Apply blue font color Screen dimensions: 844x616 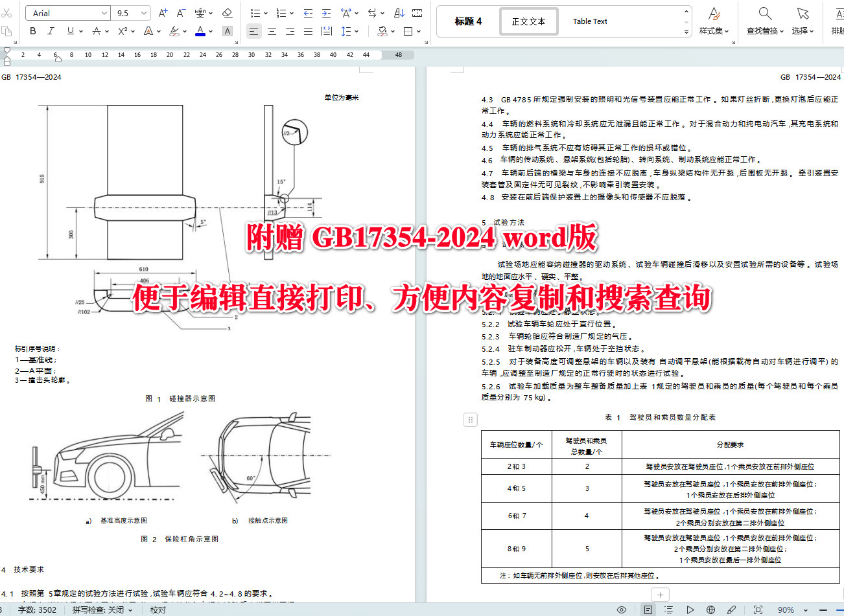[200, 31]
